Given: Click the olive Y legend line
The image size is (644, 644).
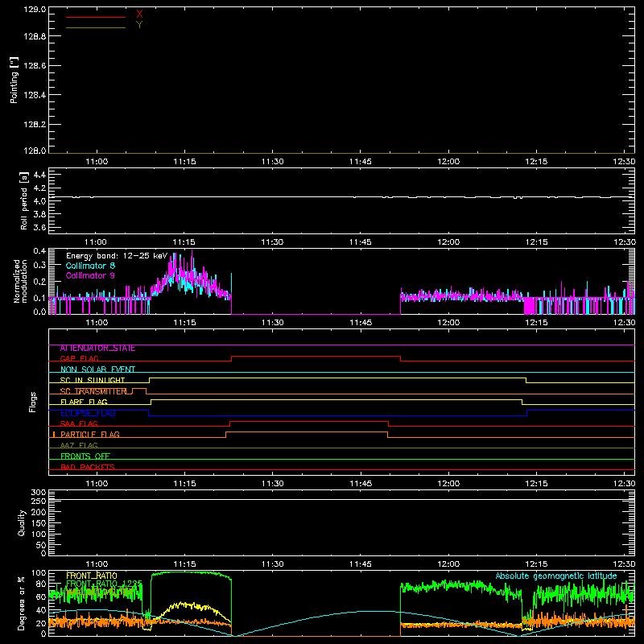Looking at the screenshot, I should tap(96, 27).
